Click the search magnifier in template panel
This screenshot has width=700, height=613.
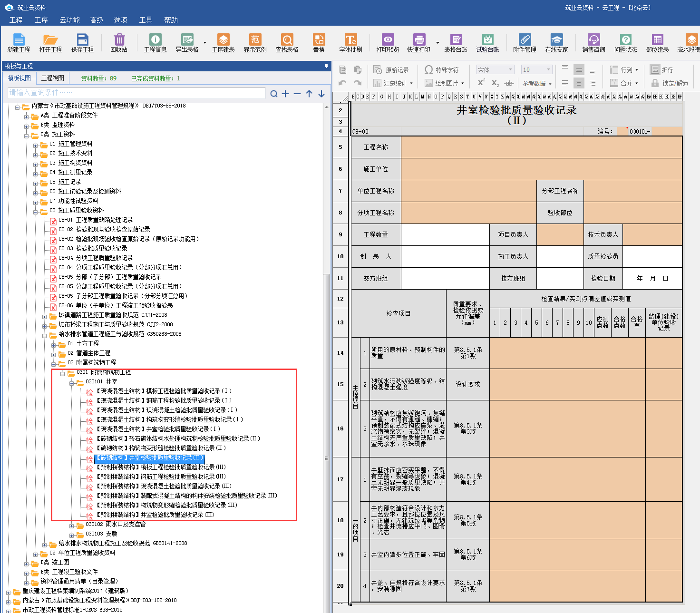(x=274, y=94)
